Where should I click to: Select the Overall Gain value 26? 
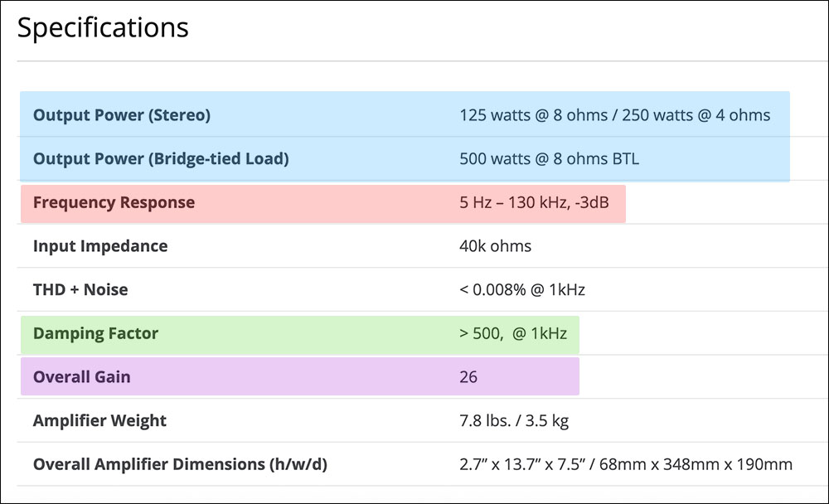coord(468,377)
